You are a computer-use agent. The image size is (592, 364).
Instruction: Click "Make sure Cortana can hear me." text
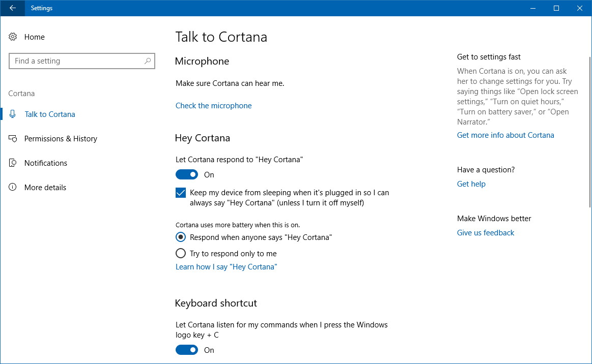tap(230, 83)
